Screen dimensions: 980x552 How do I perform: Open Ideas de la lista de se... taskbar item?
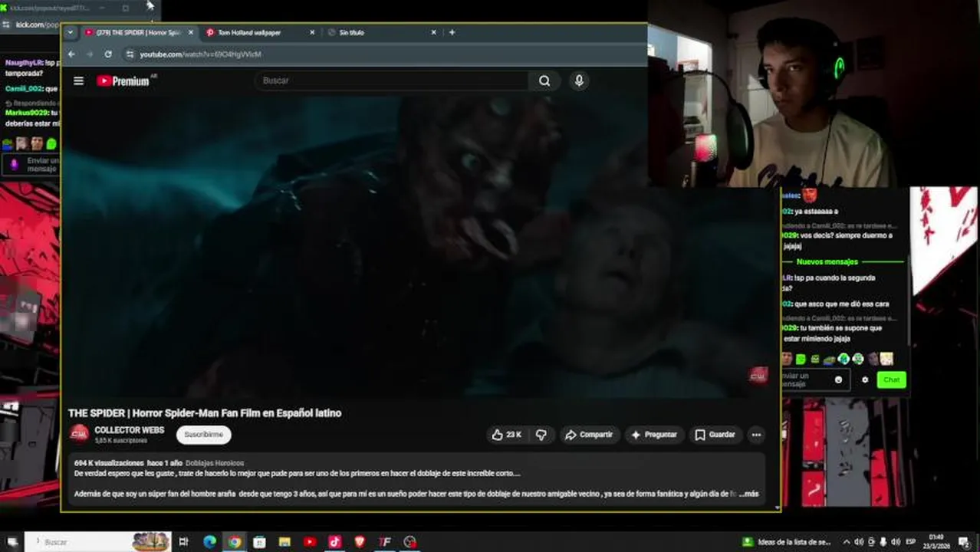[x=788, y=542]
